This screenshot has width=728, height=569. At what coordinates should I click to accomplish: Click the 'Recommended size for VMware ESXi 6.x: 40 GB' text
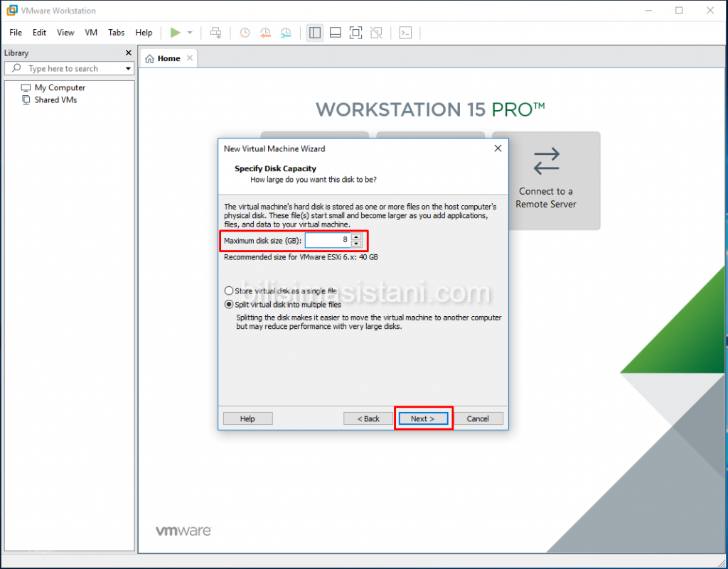coord(301,257)
